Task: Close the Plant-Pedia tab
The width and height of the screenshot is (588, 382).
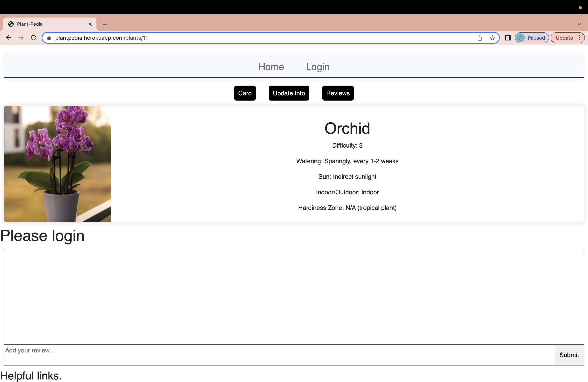Action: pyautogui.click(x=90, y=24)
